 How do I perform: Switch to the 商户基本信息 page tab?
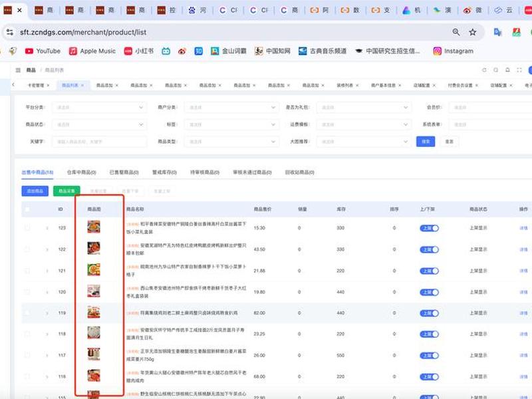(x=384, y=85)
